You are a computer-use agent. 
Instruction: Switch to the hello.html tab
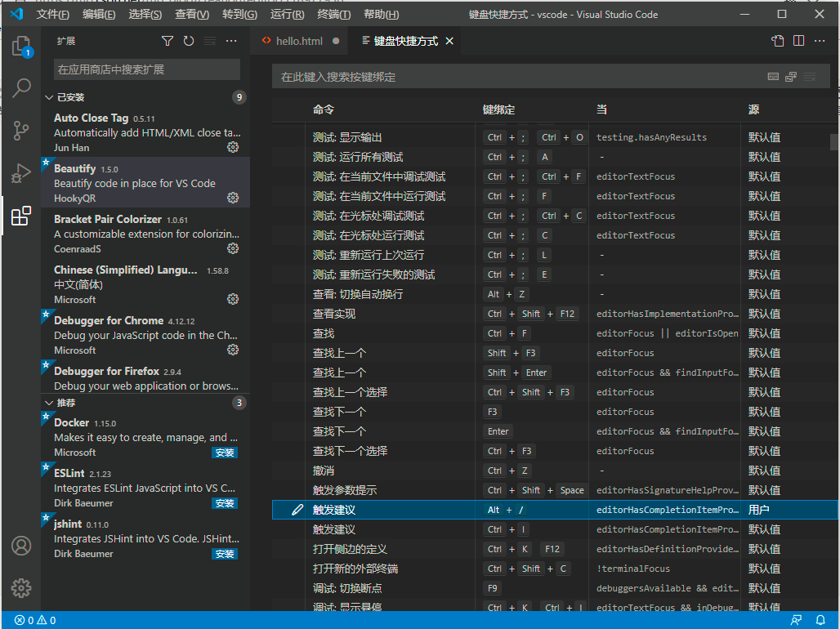[299, 41]
